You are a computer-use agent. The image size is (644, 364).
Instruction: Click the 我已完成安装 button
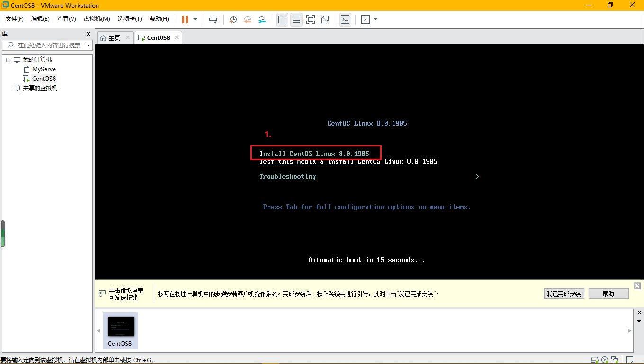coord(563,294)
